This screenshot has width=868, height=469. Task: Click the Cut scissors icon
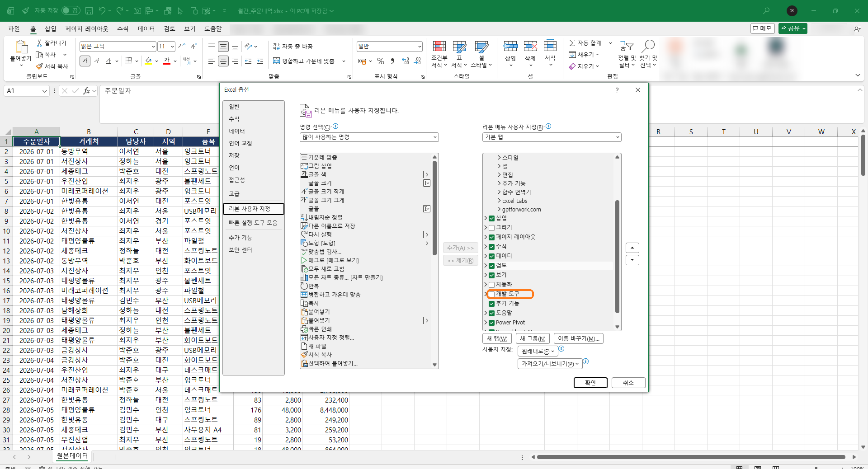pyautogui.click(x=39, y=43)
